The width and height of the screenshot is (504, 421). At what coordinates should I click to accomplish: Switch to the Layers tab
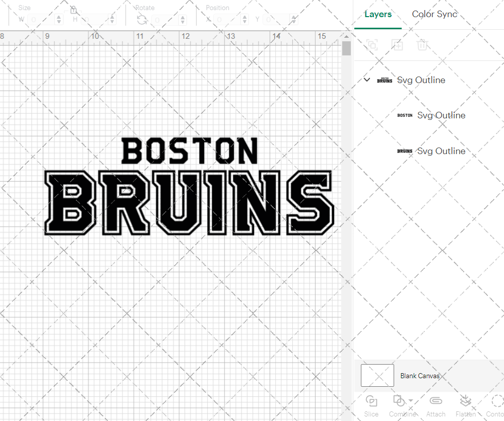point(378,14)
